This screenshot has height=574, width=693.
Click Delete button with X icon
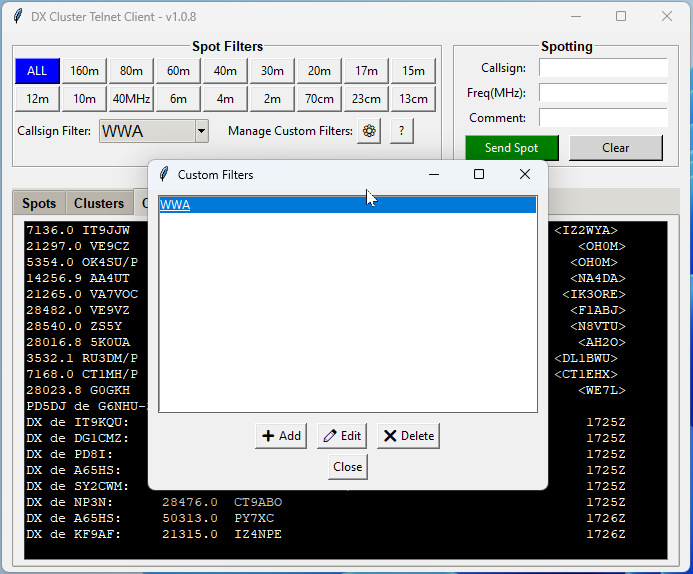coord(408,436)
